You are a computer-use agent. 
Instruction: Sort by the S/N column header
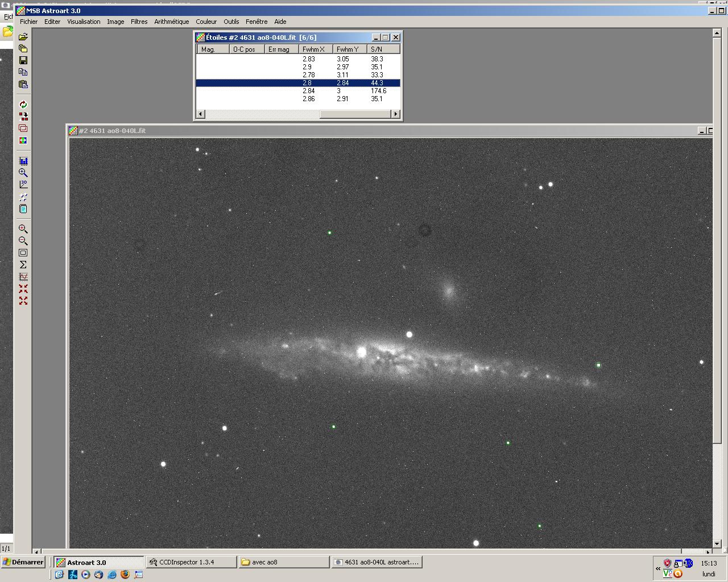click(384, 49)
